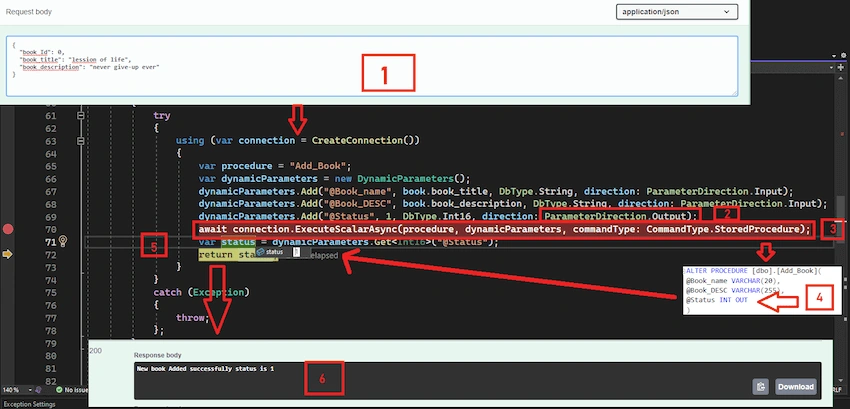
Task: Click the Download response button
Action: pyautogui.click(x=796, y=387)
